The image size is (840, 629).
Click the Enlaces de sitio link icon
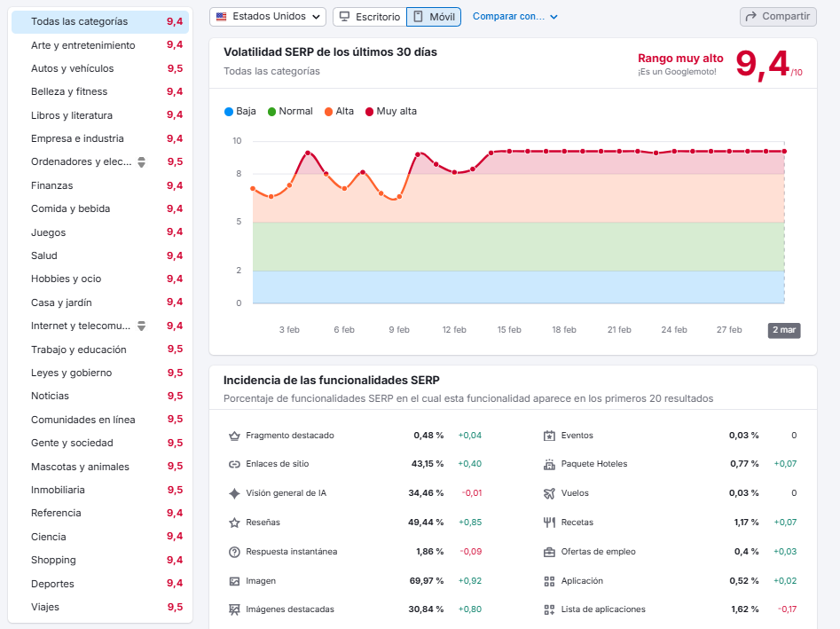click(234, 464)
